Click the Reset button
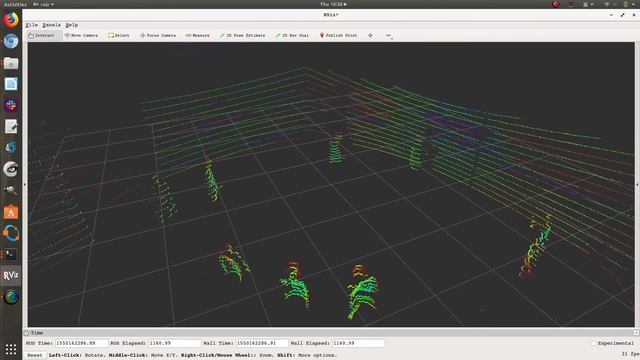The height and width of the screenshot is (360, 640). pos(35,355)
